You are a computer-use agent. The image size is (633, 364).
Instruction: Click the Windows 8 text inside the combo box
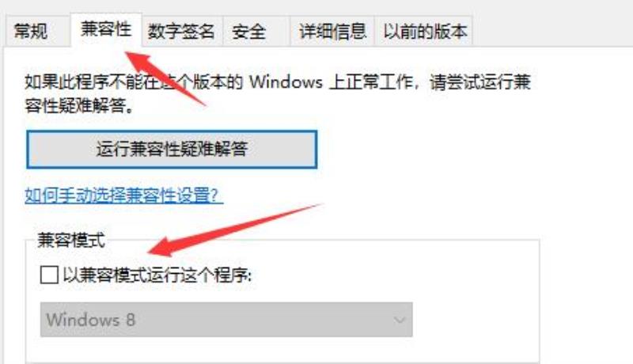pyautogui.click(x=90, y=320)
